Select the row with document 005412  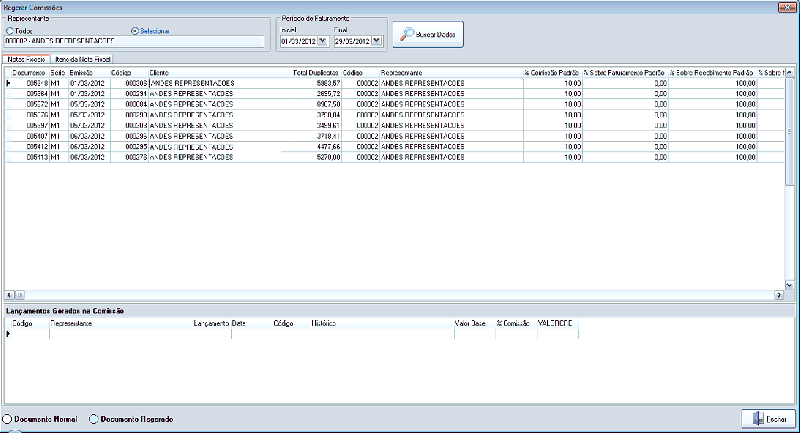394,147
